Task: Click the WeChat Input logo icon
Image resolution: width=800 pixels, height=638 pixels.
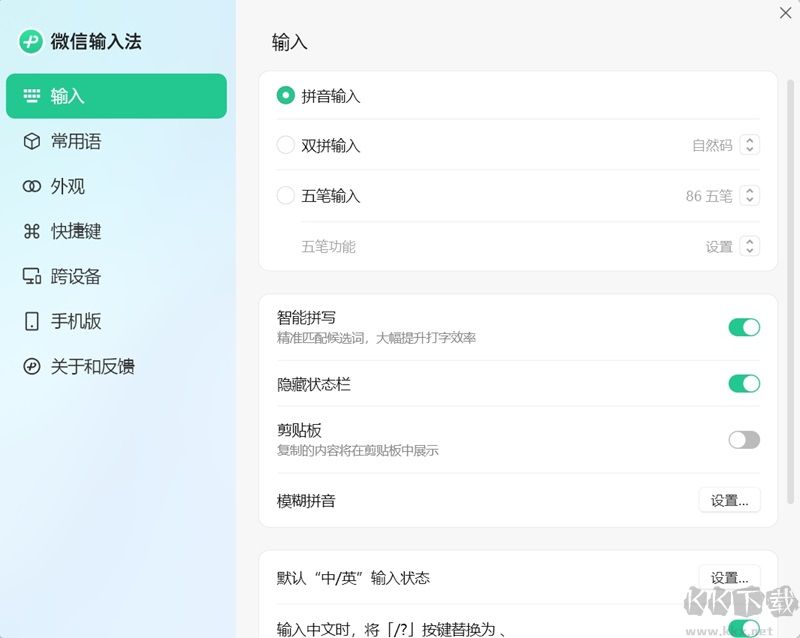Action: (x=31, y=41)
